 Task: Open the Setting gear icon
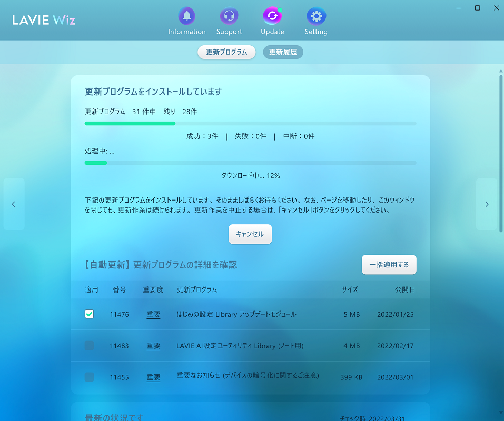pos(316,16)
